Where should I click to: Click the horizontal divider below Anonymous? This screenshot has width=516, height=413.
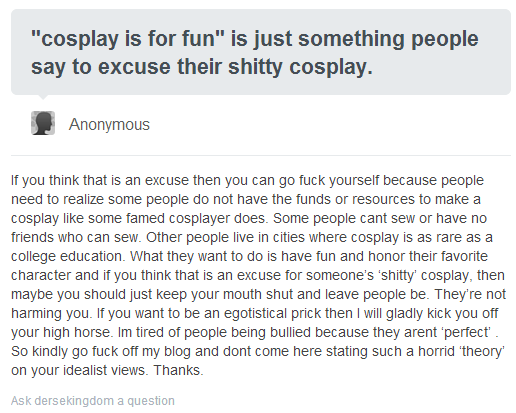point(261,155)
